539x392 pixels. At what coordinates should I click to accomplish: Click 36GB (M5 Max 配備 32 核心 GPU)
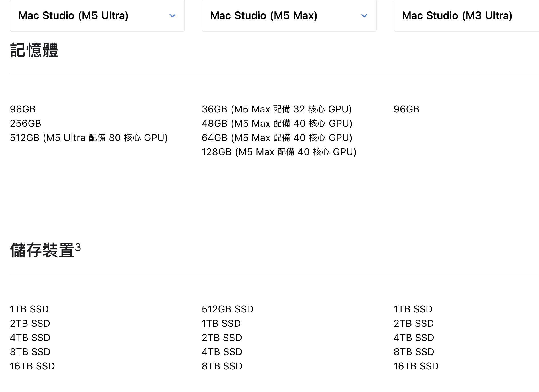pos(277,109)
